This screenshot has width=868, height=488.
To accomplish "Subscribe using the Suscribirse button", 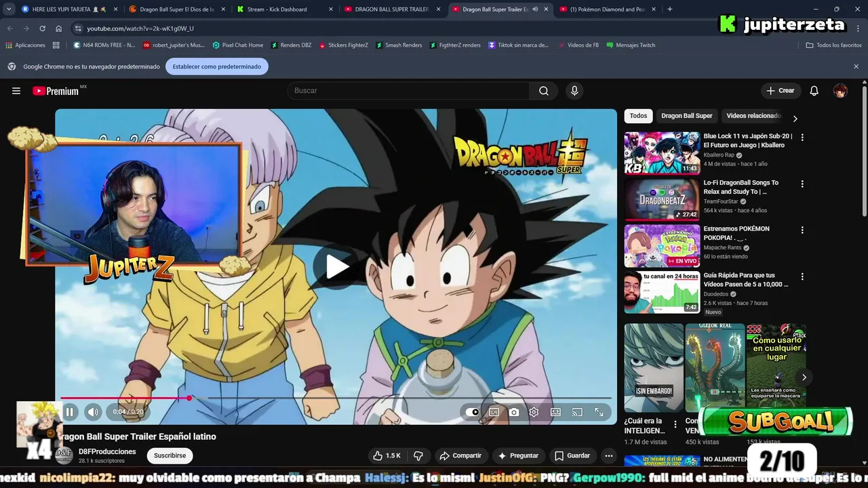I will tap(170, 456).
